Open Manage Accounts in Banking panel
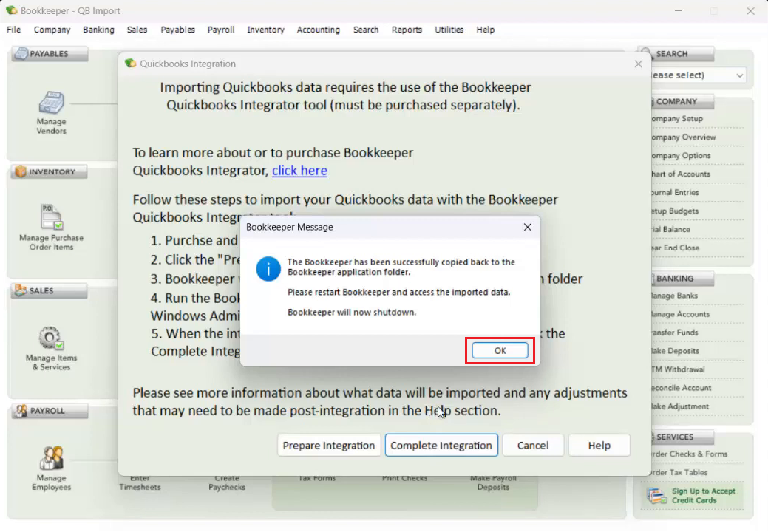Viewport: 768px width, 532px height. coord(680,314)
